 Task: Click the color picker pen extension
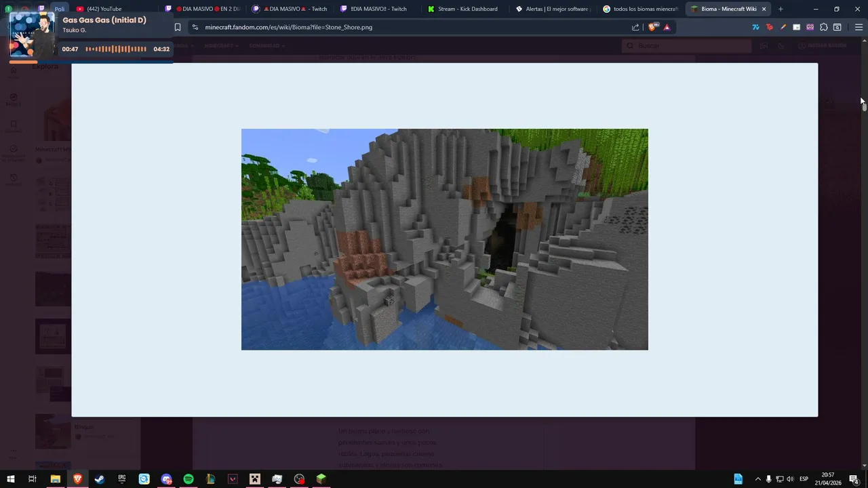click(783, 27)
